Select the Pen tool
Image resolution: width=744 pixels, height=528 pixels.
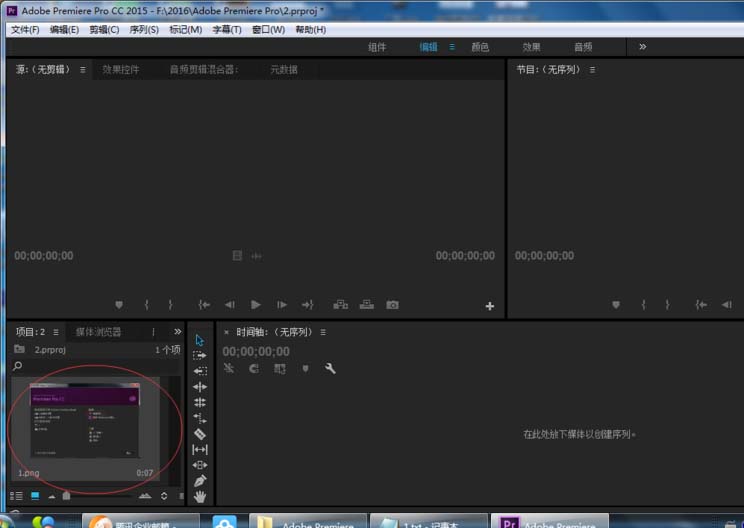(199, 481)
